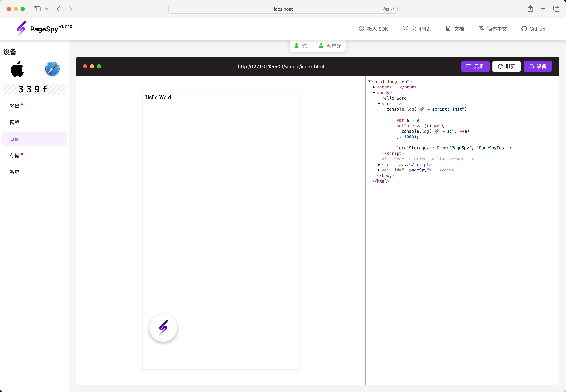Viewport: 566px width, 392px height.
Task: Open the 简体中文 language selector
Action: pyautogui.click(x=493, y=29)
